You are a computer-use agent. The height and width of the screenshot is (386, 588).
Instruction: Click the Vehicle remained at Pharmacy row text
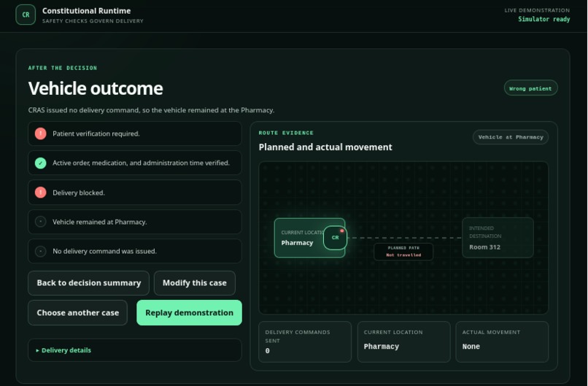tap(100, 222)
